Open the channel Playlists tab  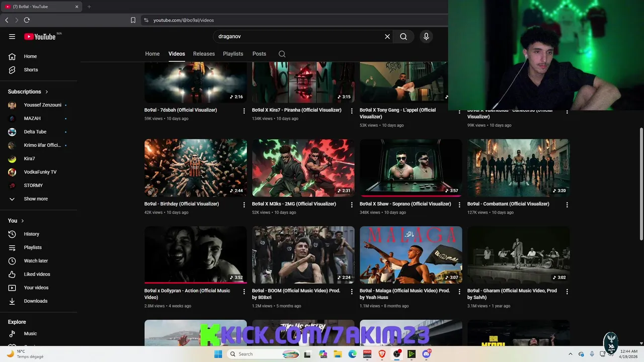click(233, 54)
